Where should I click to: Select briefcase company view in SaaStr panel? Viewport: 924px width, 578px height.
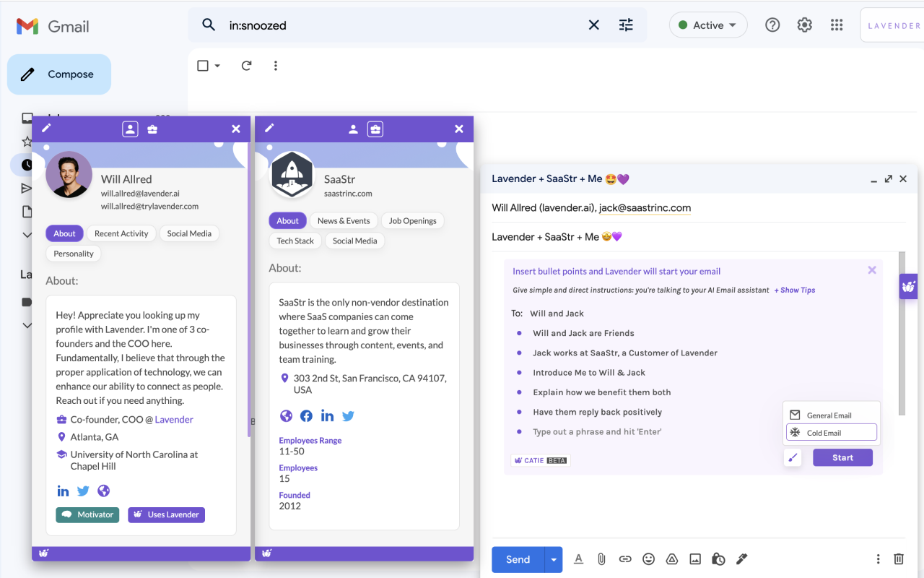(x=375, y=129)
